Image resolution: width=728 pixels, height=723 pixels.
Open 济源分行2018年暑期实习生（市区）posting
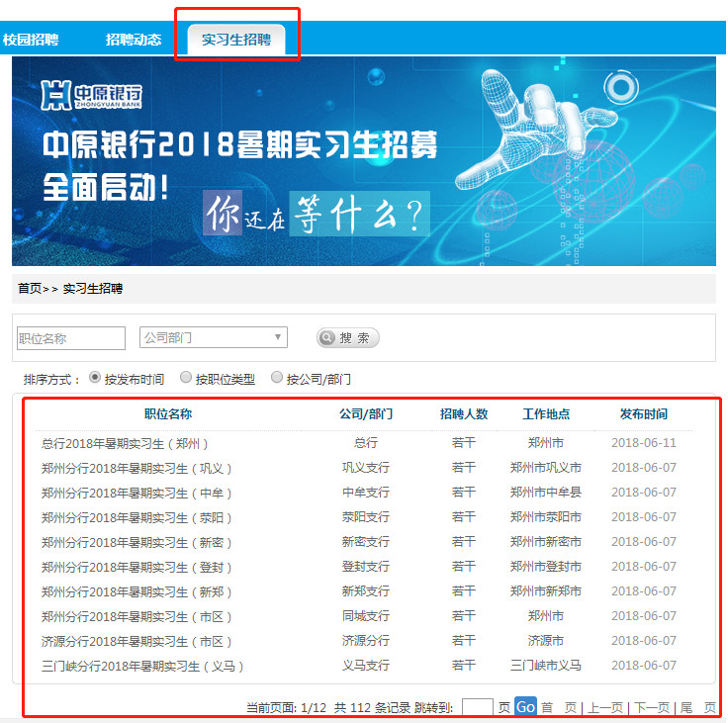pyautogui.click(x=136, y=641)
